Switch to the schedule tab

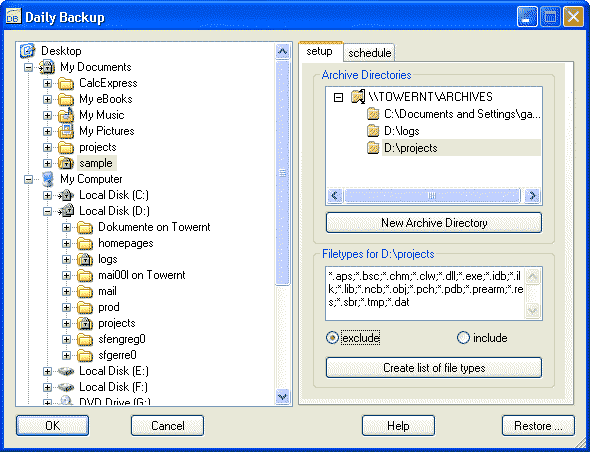coord(370,53)
